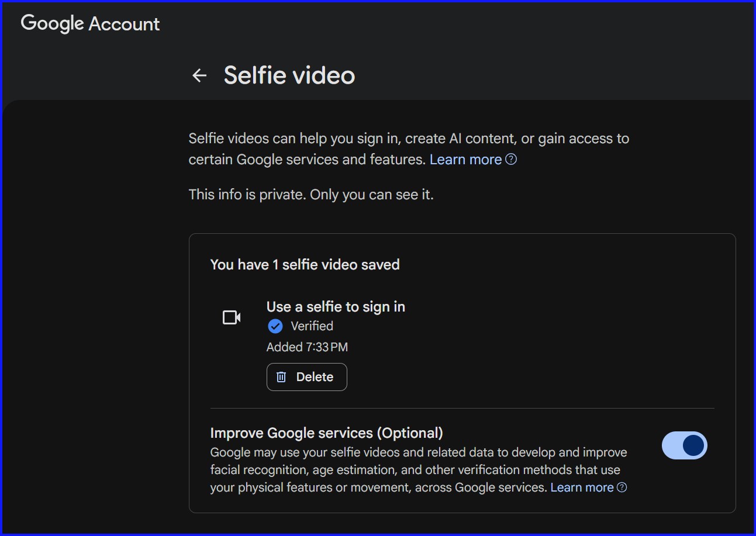Click "Use a selfie to sign in" title
This screenshot has width=756, height=536.
tap(336, 307)
